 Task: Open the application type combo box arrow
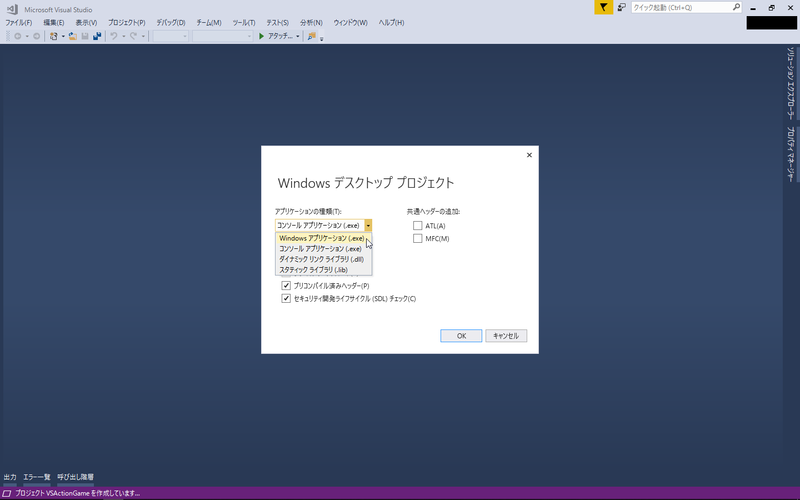pyautogui.click(x=368, y=226)
